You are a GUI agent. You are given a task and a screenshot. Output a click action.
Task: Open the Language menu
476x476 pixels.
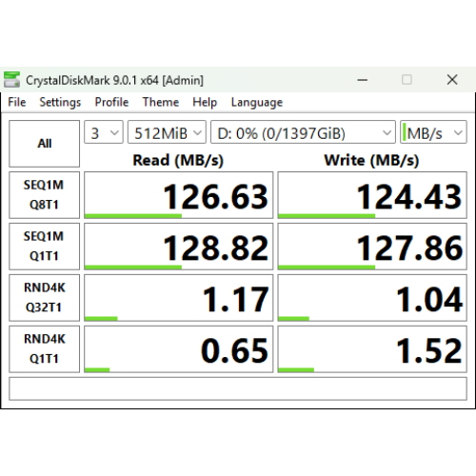point(257,102)
